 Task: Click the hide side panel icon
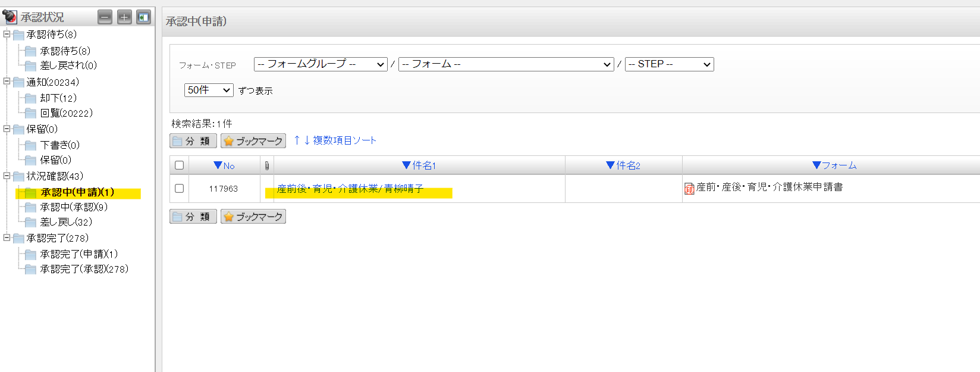[143, 17]
